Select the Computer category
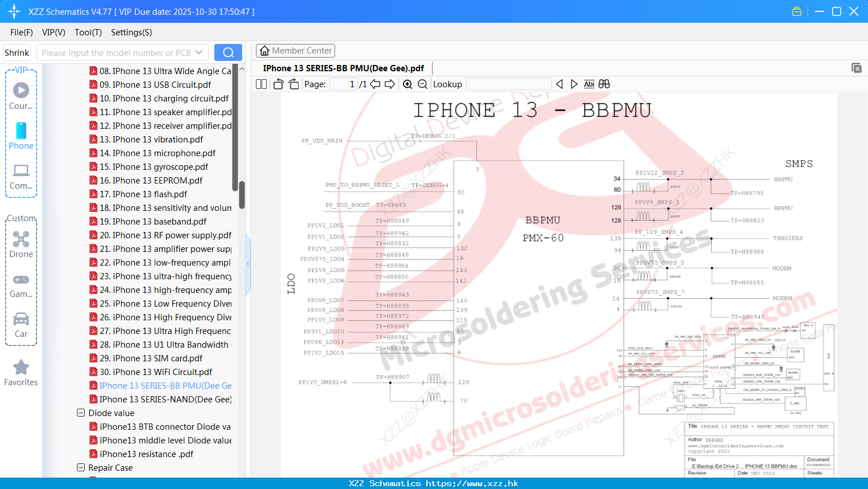Image resolution: width=868 pixels, height=489 pixels. [x=21, y=177]
